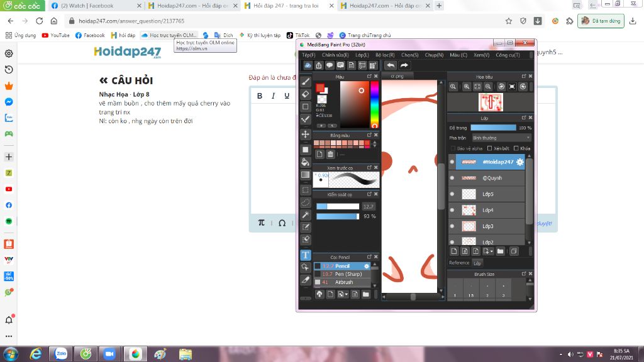Open Pencil brush settings gear
This screenshot has height=362, width=644.
(x=367, y=266)
